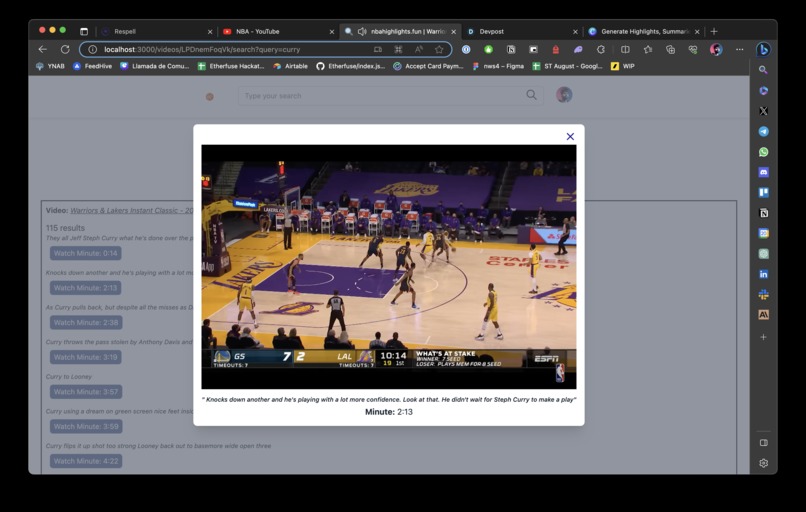Screen dimensions: 806x512
Task: Open Notion in the sidebar
Action: click(x=763, y=213)
